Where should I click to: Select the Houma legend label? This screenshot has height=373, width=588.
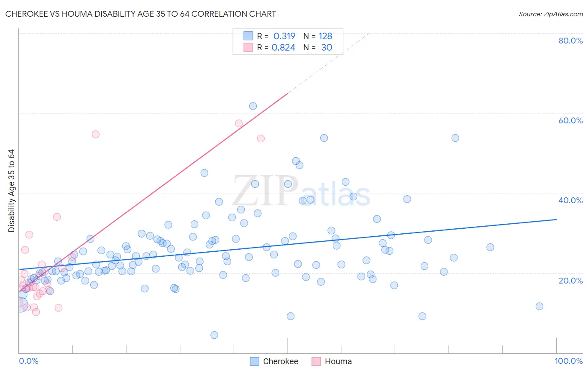338,361
